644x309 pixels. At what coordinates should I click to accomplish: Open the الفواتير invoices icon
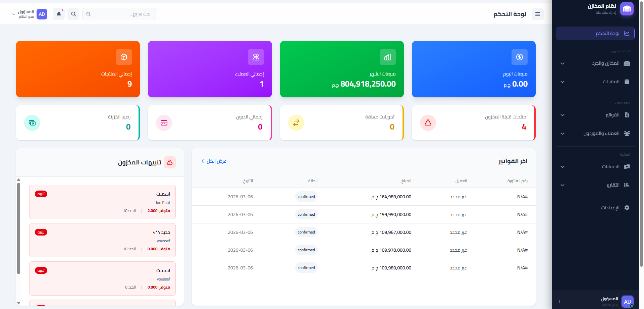coord(627,115)
